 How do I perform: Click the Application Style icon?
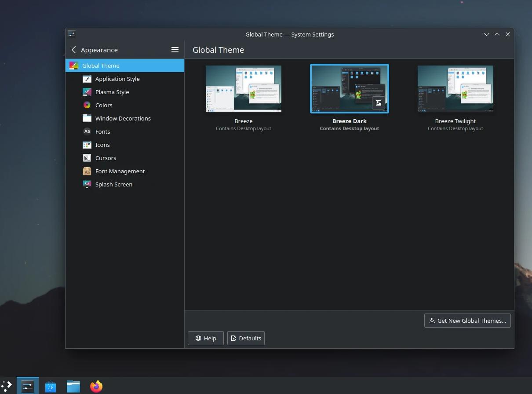[x=87, y=79]
